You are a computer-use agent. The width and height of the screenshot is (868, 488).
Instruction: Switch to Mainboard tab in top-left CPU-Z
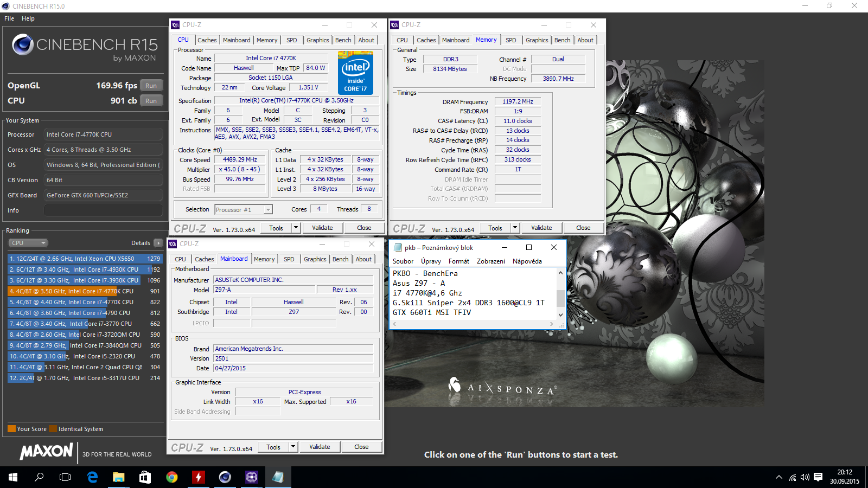(237, 40)
